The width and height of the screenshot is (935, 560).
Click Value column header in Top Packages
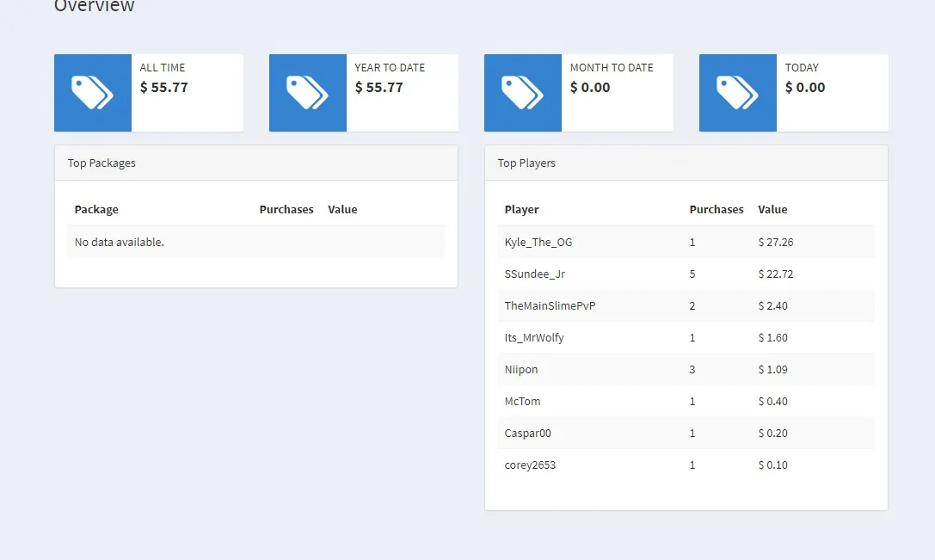342,209
